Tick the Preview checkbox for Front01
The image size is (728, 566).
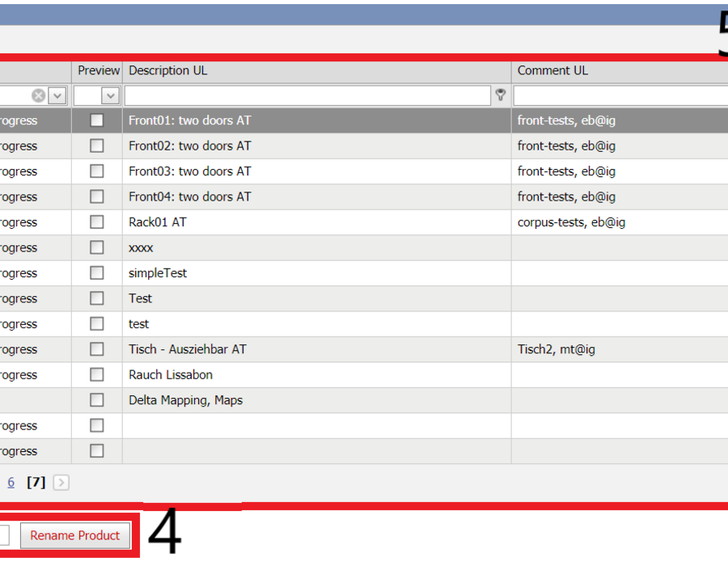[96, 120]
